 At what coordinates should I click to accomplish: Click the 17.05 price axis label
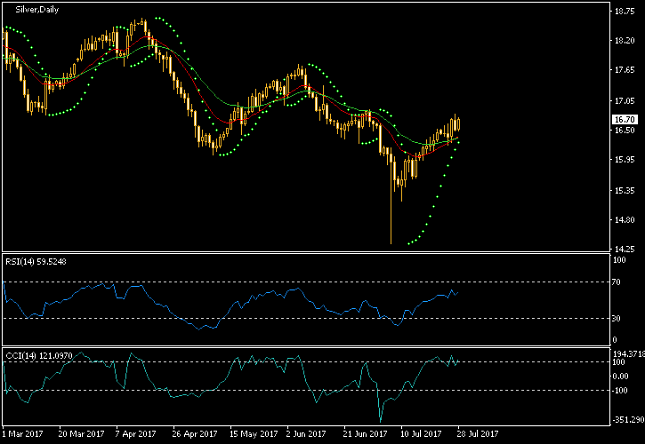[624, 101]
